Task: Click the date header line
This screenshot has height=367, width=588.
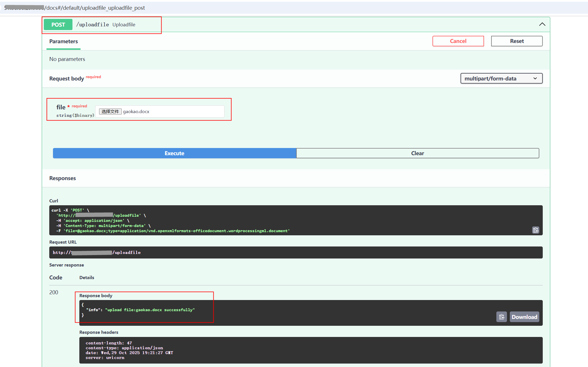Action: pos(129,353)
